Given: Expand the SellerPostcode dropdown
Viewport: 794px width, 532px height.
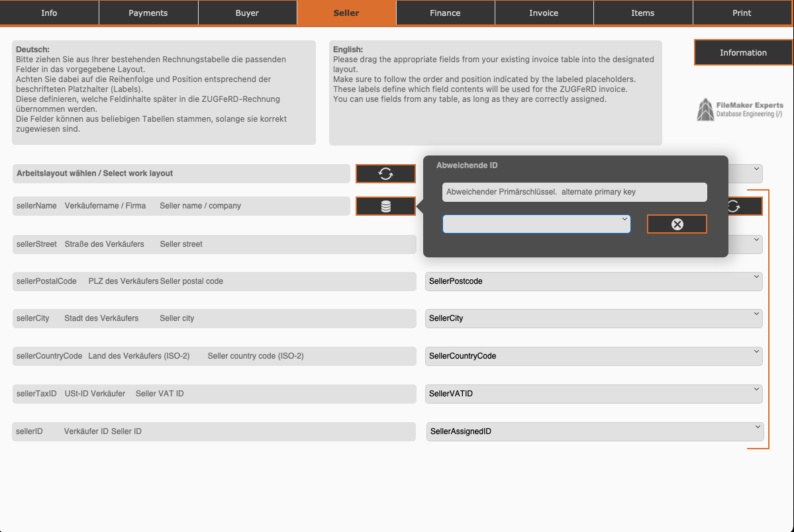Looking at the screenshot, I should [593, 281].
